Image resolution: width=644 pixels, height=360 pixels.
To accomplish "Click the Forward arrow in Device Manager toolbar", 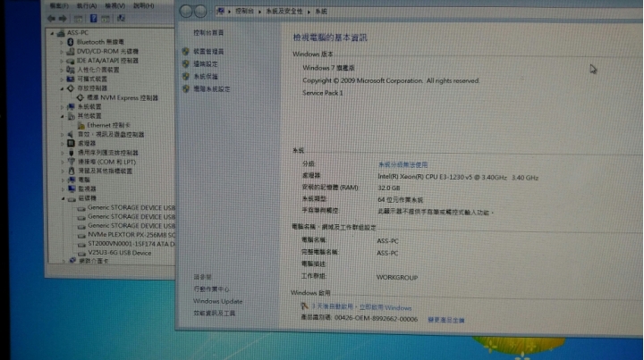I will 63,19.
